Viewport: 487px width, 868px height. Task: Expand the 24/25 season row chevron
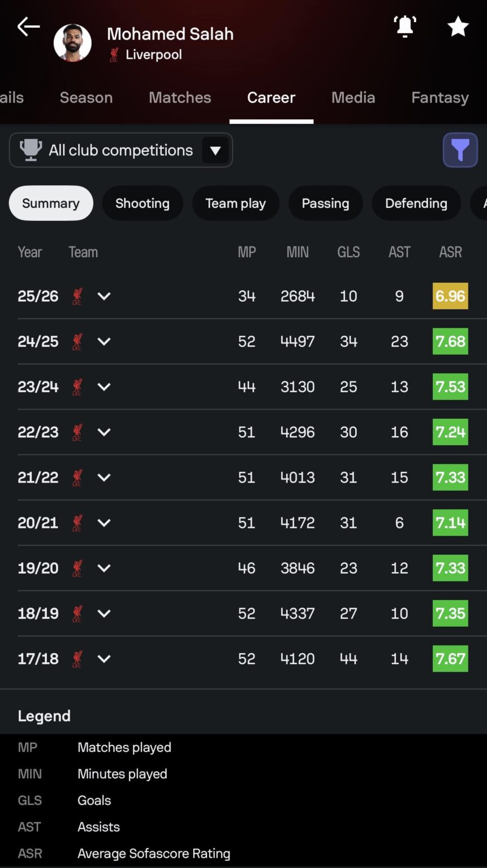(104, 341)
